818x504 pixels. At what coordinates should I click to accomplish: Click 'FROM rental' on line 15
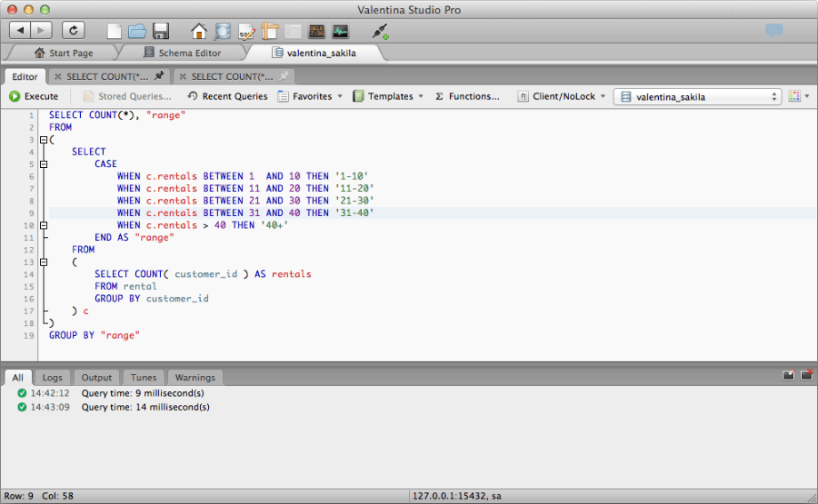pos(125,287)
